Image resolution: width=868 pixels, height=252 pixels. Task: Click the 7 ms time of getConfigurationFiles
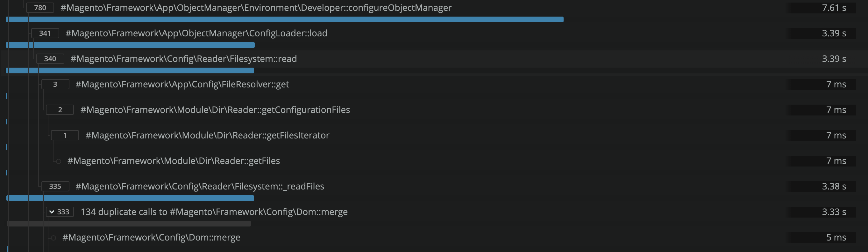836,110
